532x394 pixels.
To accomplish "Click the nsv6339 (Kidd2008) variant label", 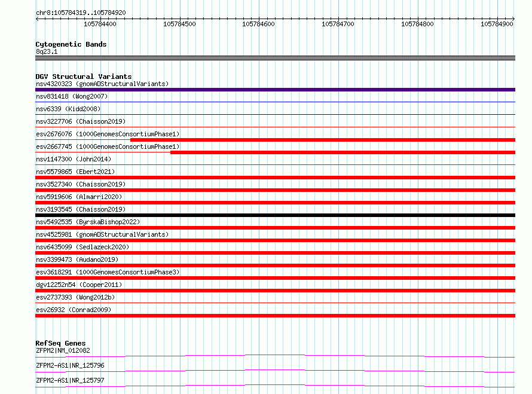I will 68,109.
